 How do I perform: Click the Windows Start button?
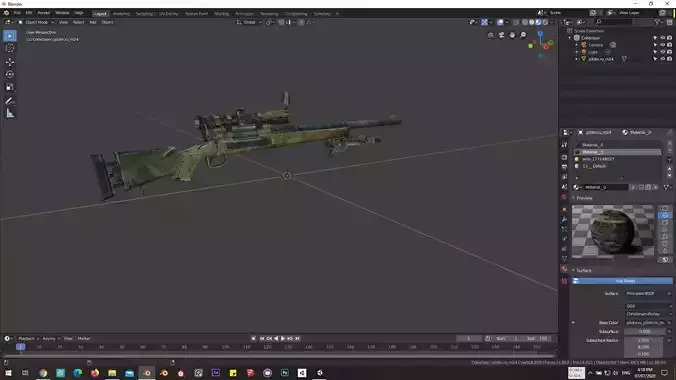8,373
